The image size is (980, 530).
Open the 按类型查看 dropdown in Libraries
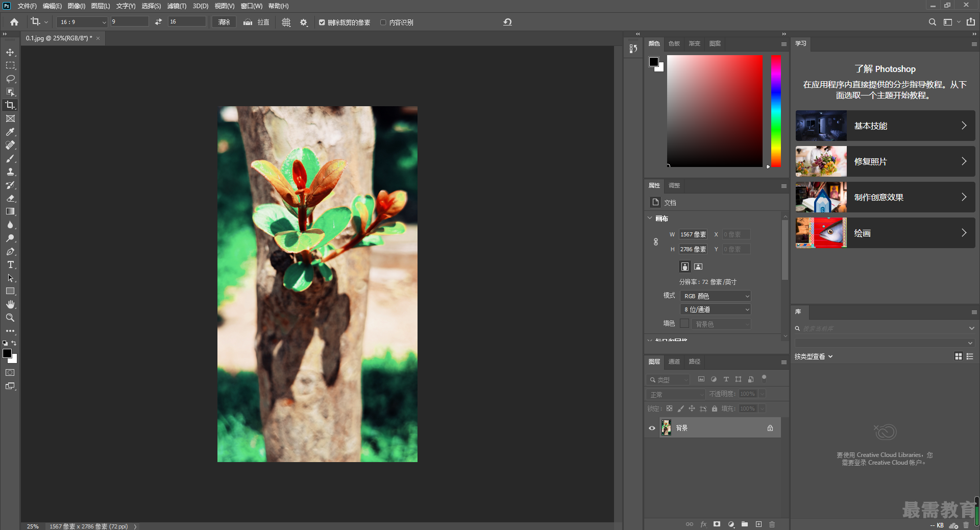(814, 356)
